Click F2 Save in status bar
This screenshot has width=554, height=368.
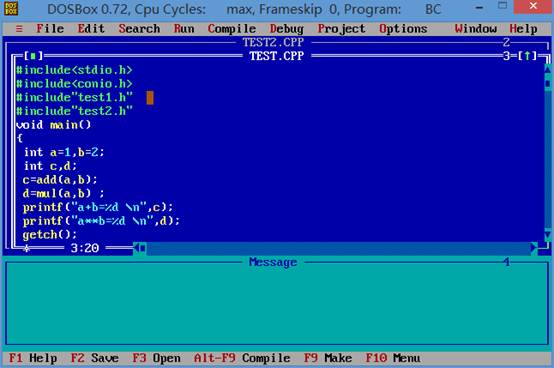point(95,358)
